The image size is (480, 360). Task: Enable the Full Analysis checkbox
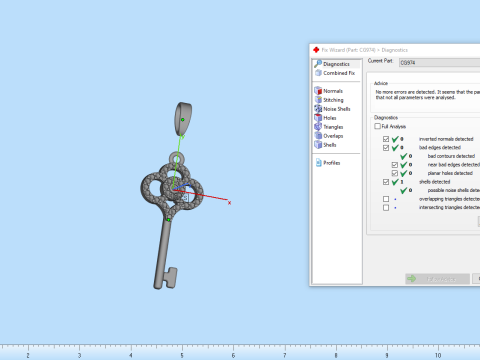tap(377, 126)
